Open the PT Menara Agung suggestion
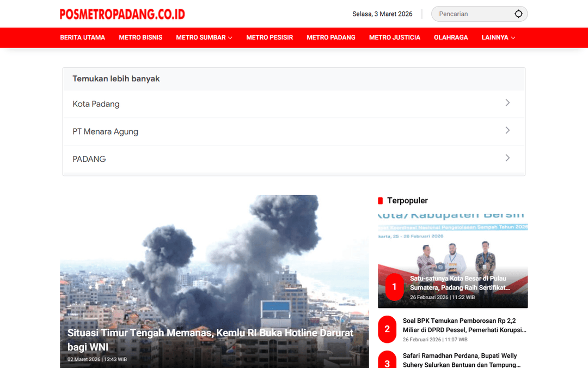This screenshot has height=368, width=588. pyautogui.click(x=293, y=131)
